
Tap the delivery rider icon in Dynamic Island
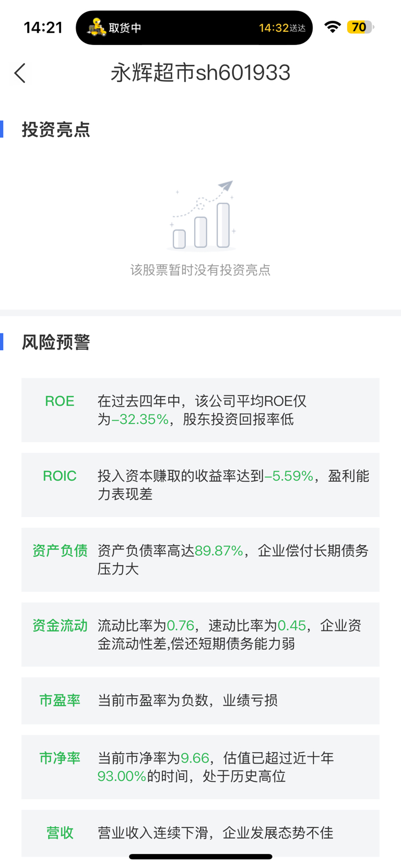[x=96, y=27]
